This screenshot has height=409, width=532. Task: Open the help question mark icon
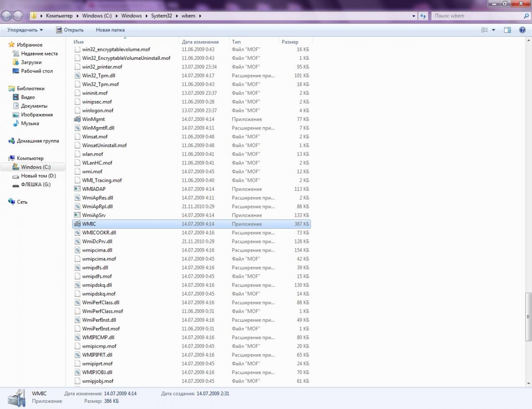(x=522, y=30)
